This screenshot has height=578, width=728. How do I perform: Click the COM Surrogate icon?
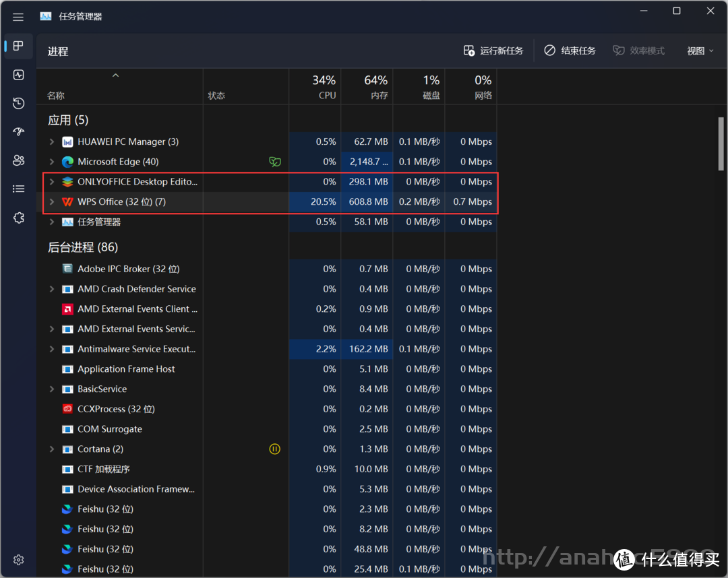tap(67, 429)
